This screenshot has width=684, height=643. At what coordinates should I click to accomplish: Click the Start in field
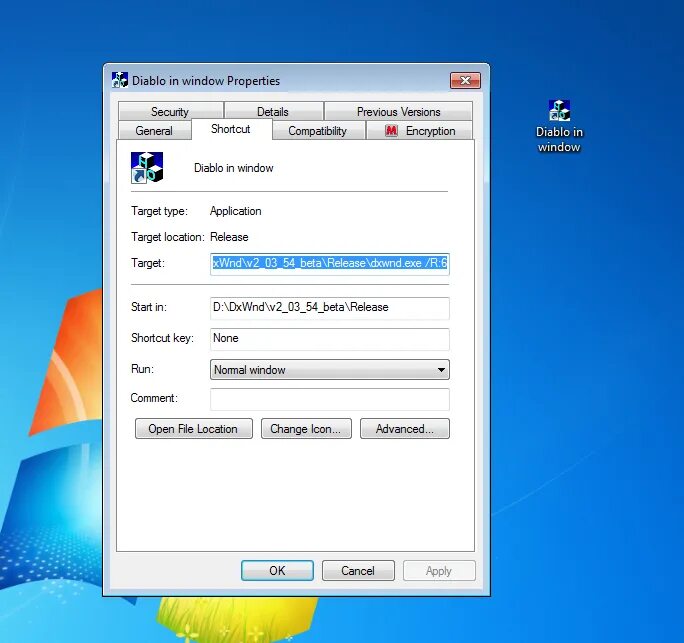(330, 308)
